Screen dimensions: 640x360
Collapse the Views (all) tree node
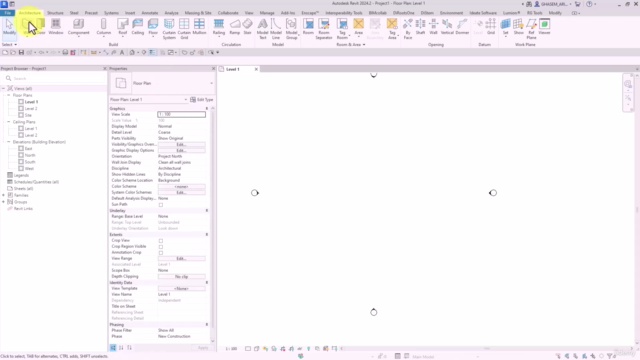(3, 89)
